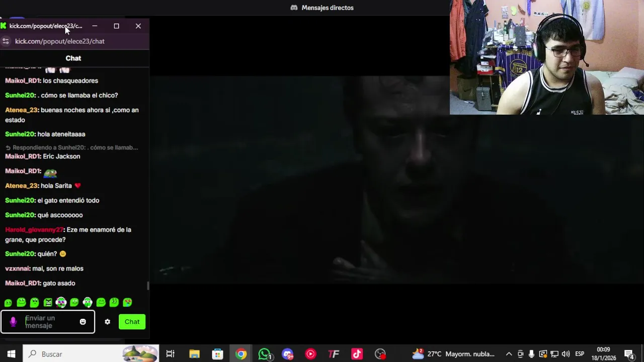Click username Harold_giovanny27 in chat
The image size is (644, 362).
pos(34,230)
